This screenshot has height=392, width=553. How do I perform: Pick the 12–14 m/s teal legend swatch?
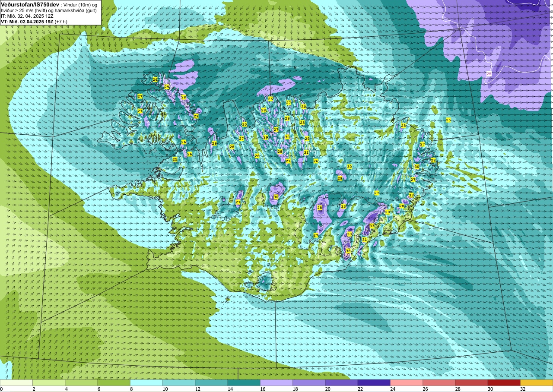tap(211, 383)
